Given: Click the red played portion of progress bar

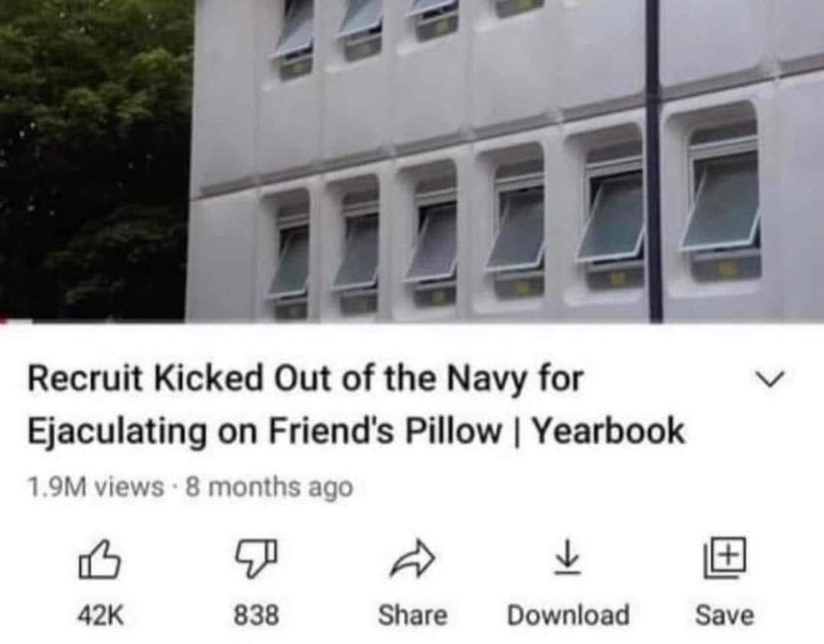Looking at the screenshot, I should click(15, 320).
